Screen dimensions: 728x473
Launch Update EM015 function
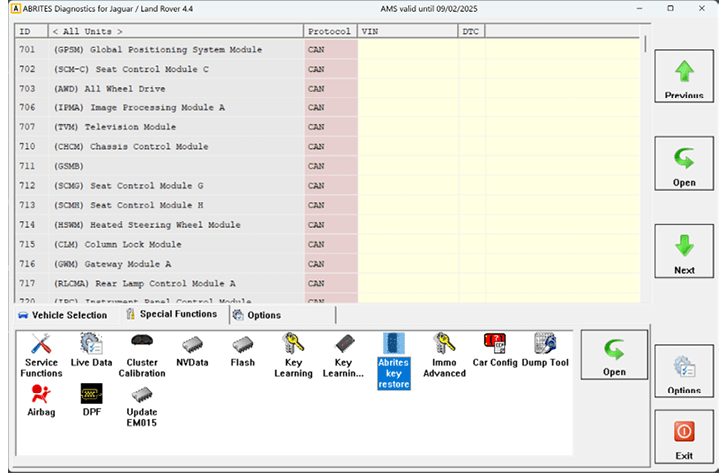(x=142, y=404)
